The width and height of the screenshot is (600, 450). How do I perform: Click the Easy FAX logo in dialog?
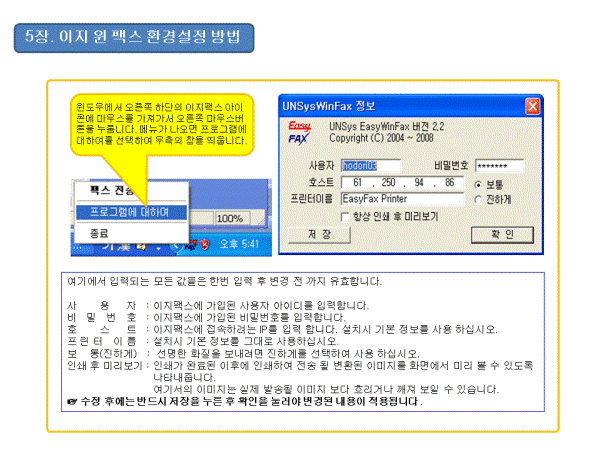coord(299,132)
